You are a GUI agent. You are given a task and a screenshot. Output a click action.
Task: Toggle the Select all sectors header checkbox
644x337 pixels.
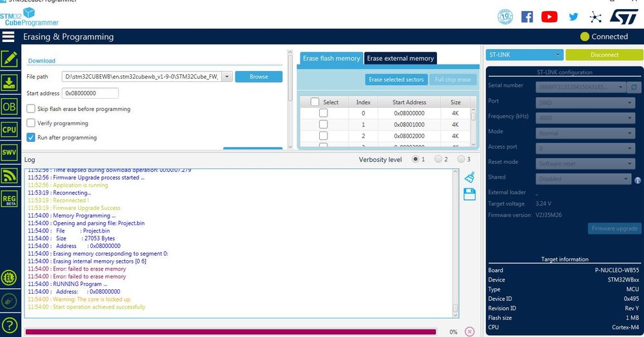coord(315,102)
